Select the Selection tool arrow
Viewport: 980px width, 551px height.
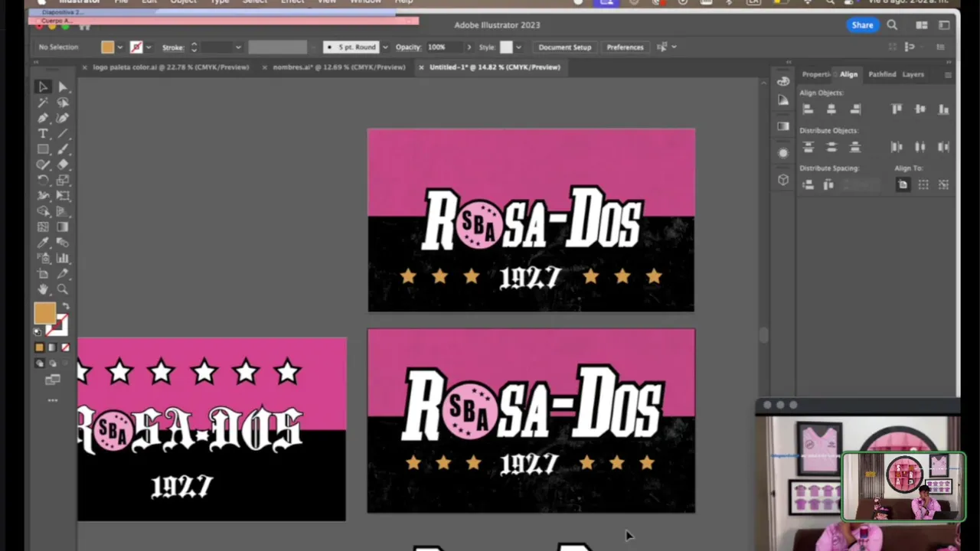[x=43, y=87]
